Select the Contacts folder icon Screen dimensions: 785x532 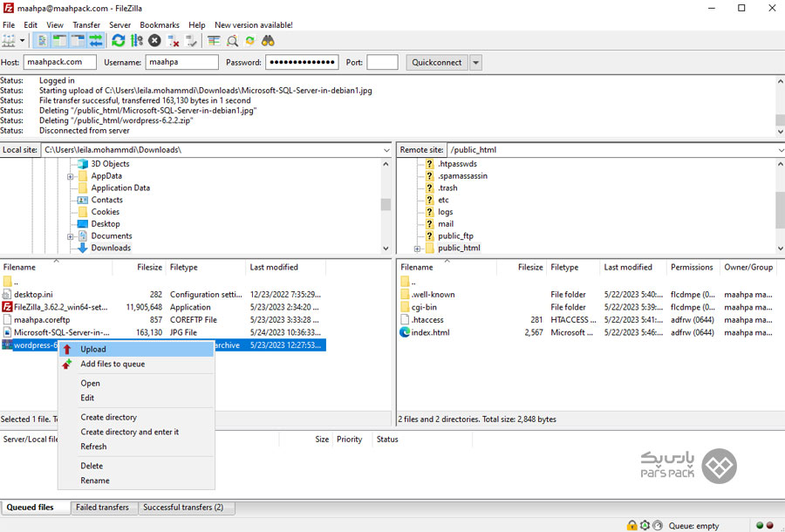[x=83, y=200]
